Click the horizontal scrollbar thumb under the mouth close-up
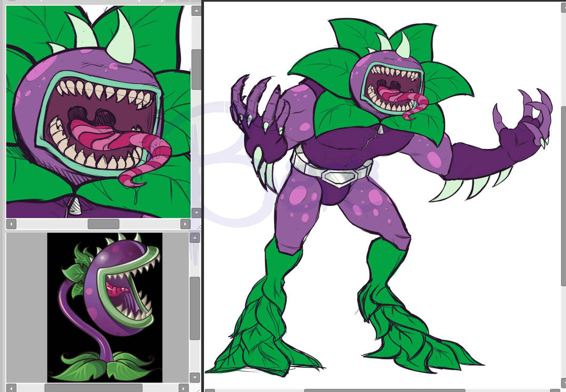Image resolution: width=566 pixels, height=392 pixels. click(103, 224)
